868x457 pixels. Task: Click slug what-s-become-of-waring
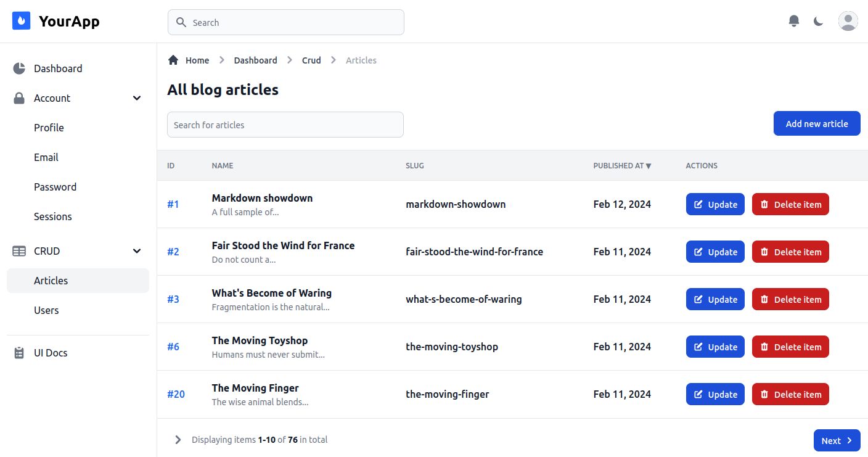(x=464, y=299)
